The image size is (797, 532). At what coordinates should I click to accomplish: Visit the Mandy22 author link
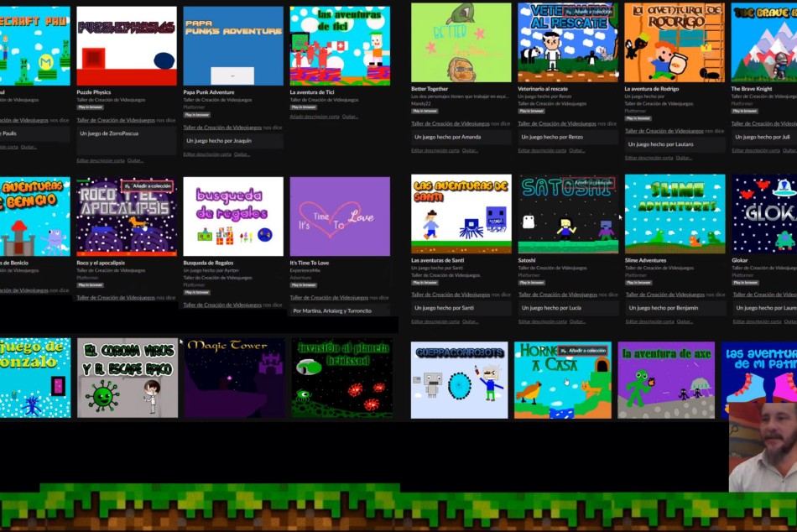point(421,103)
